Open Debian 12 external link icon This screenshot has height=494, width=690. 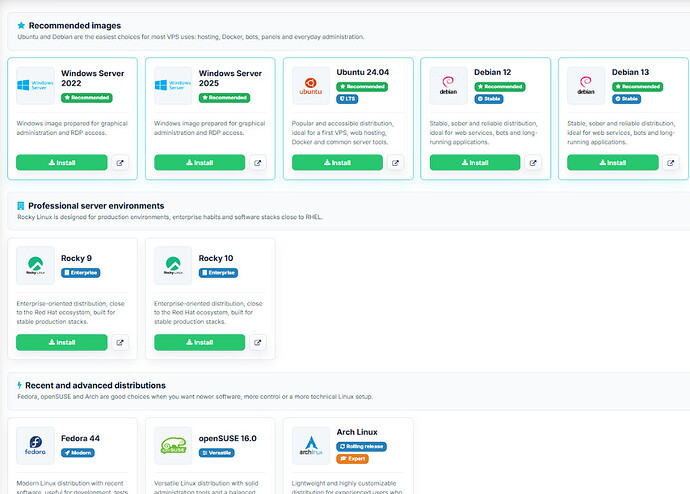click(533, 163)
